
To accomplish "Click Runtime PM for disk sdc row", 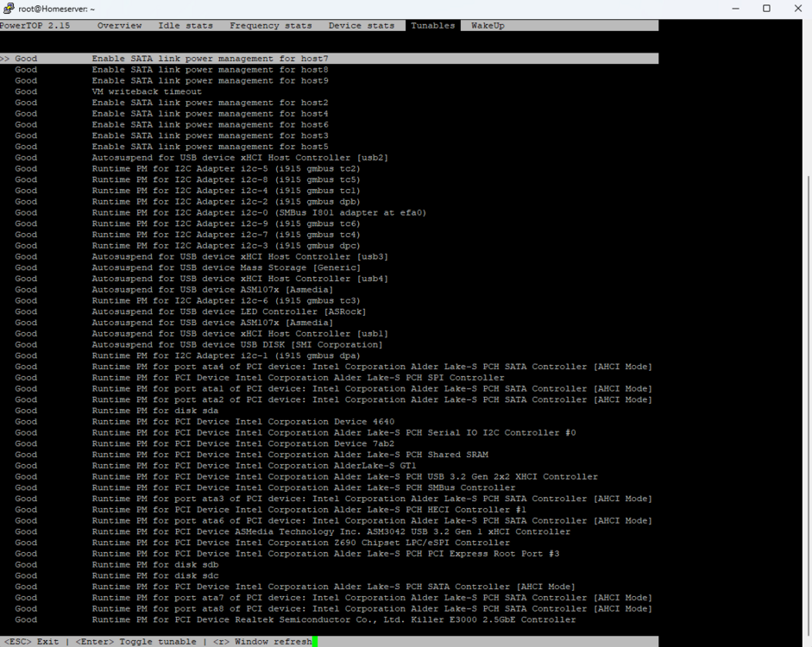I will [116, 575].
